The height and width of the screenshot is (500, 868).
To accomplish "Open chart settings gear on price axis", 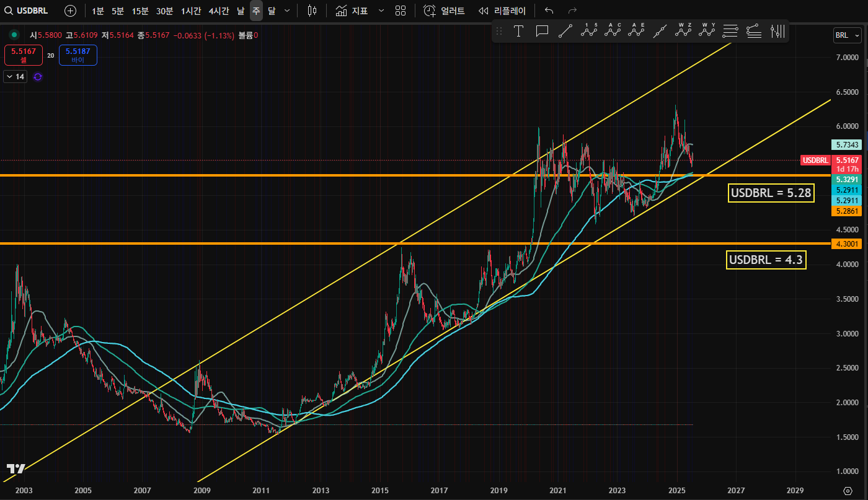I will pos(848,490).
